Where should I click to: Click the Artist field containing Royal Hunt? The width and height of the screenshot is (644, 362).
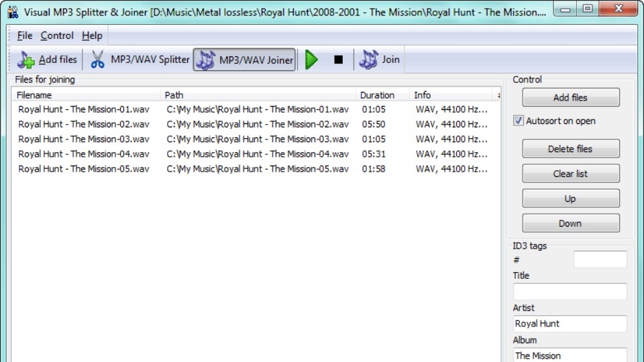(570, 323)
